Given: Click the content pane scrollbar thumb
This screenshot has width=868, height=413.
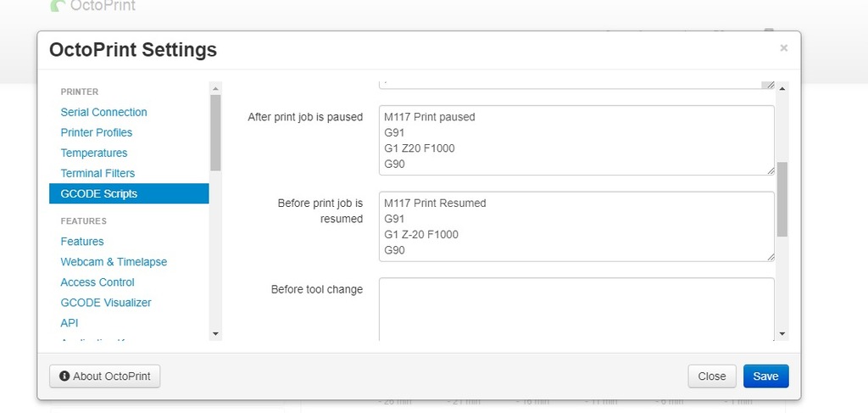Looking at the screenshot, I should (782, 199).
